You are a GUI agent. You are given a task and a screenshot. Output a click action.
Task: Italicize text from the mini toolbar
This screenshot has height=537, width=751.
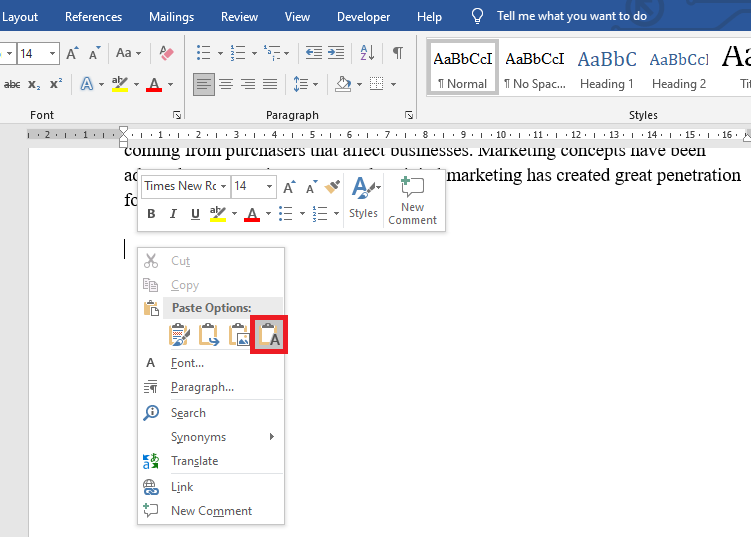click(173, 214)
